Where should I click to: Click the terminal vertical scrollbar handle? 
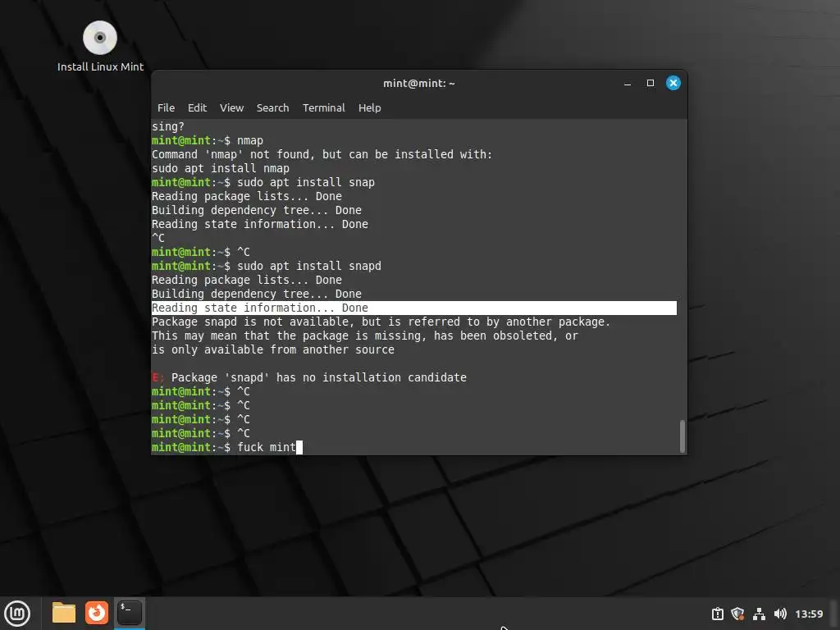pos(682,436)
